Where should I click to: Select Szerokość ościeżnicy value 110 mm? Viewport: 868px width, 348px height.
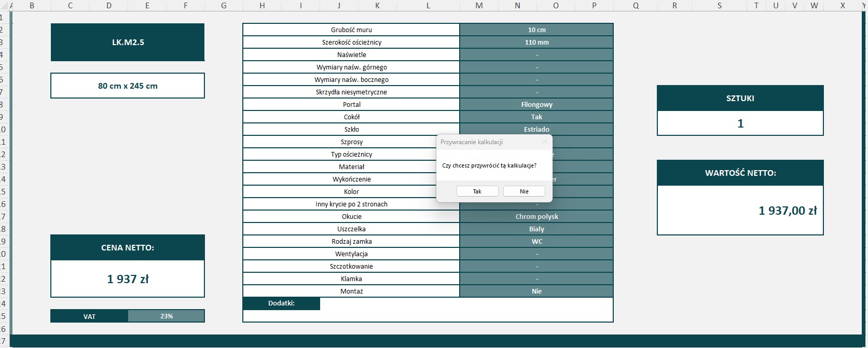[536, 42]
